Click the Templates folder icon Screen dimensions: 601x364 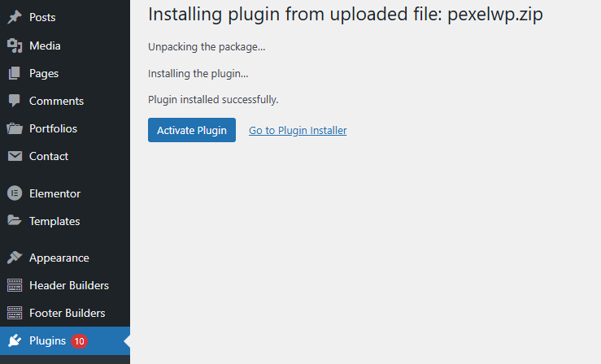point(15,220)
